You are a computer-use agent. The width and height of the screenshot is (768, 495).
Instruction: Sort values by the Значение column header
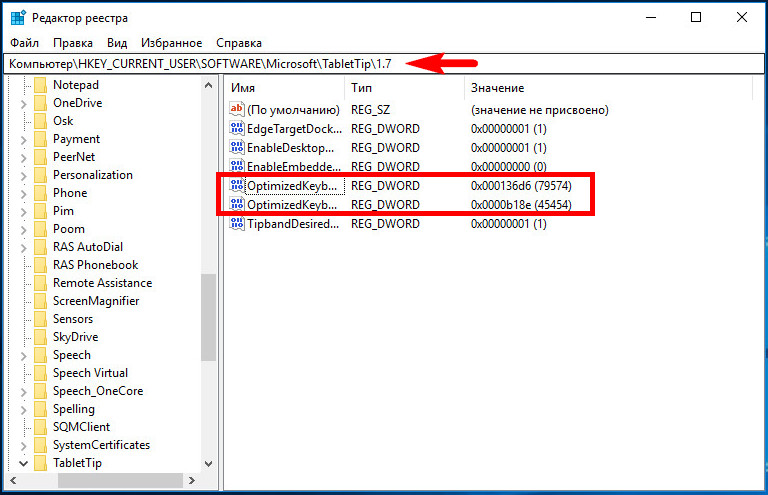click(608, 88)
